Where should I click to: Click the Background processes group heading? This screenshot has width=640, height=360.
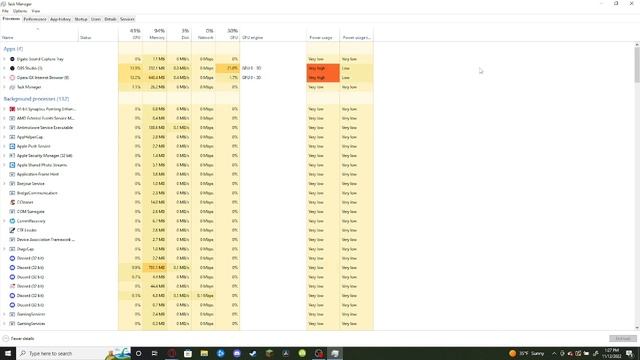36,99
